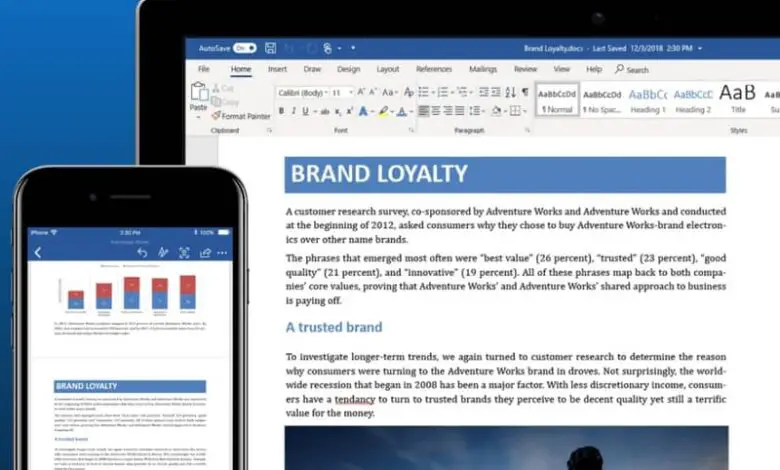Click the Paste clipboard icon

click(x=198, y=92)
